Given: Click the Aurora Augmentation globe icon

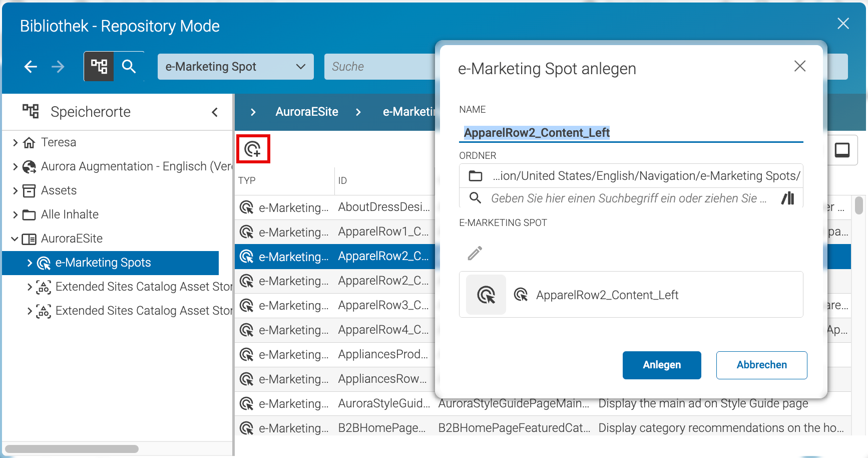Looking at the screenshot, I should 29,167.
